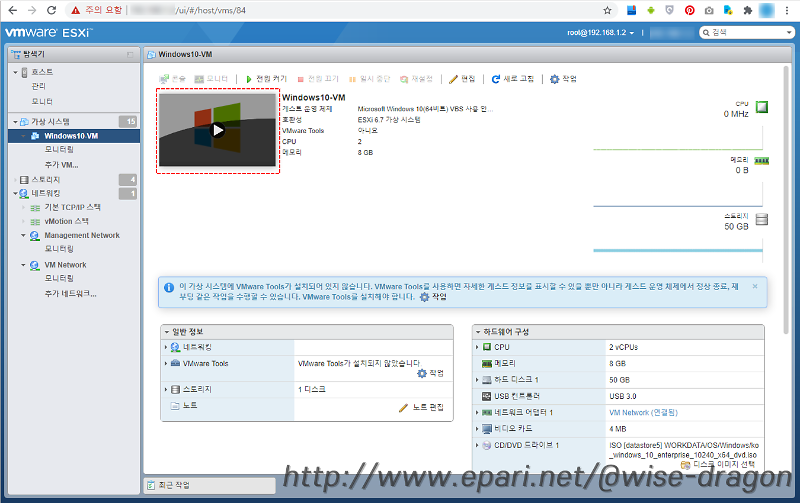
Task: Expand 비디오 카드 row
Action: [x=478, y=429]
